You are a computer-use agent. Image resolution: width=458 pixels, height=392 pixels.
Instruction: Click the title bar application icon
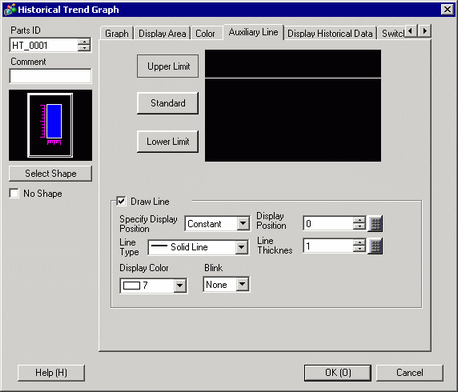[x=10, y=9]
